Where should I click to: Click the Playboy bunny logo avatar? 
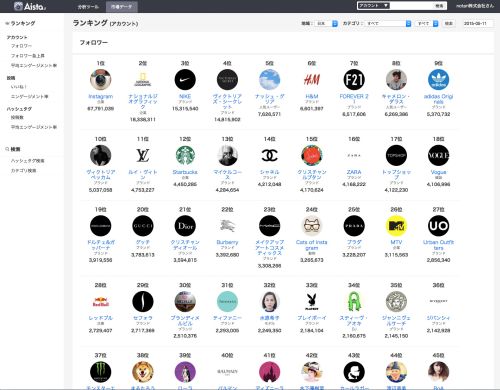[312, 301]
